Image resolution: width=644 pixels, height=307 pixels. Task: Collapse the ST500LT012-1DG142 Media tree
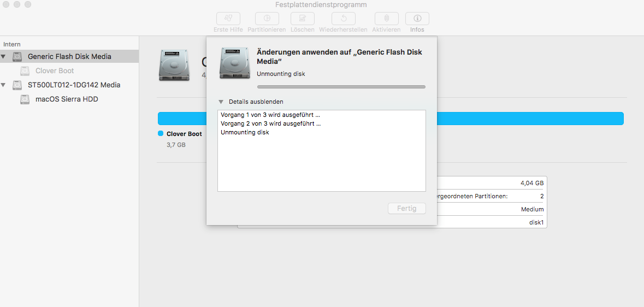[3, 85]
